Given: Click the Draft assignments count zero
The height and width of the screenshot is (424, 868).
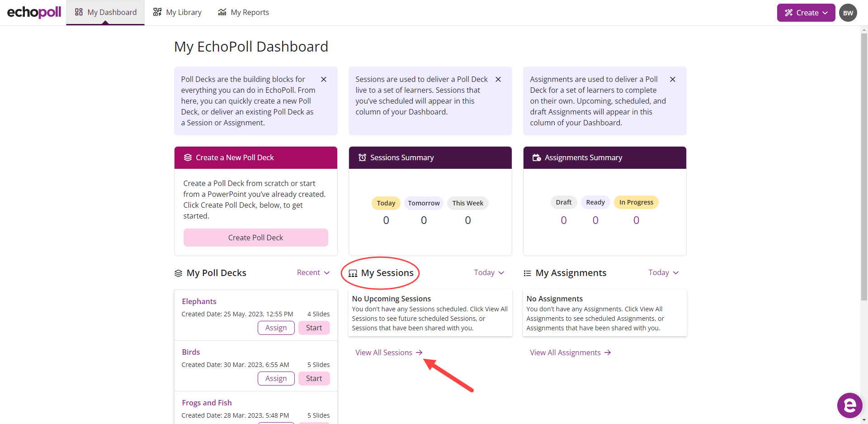Looking at the screenshot, I should point(564,220).
